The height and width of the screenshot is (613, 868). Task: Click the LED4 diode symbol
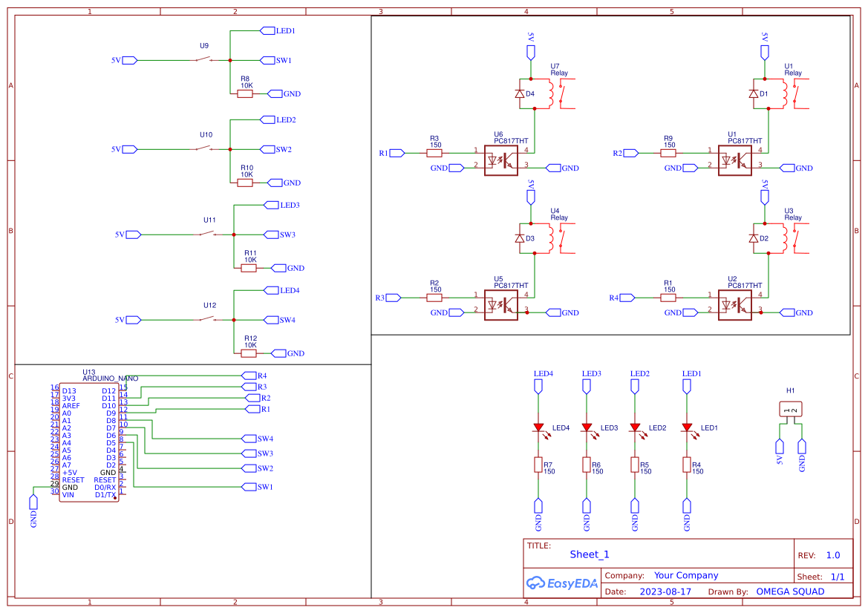[538, 428]
